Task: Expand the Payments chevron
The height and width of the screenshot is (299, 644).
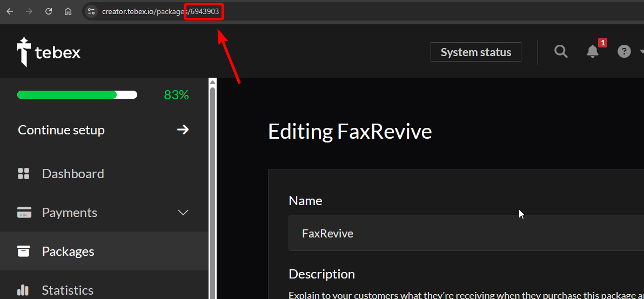Action: [x=183, y=213]
